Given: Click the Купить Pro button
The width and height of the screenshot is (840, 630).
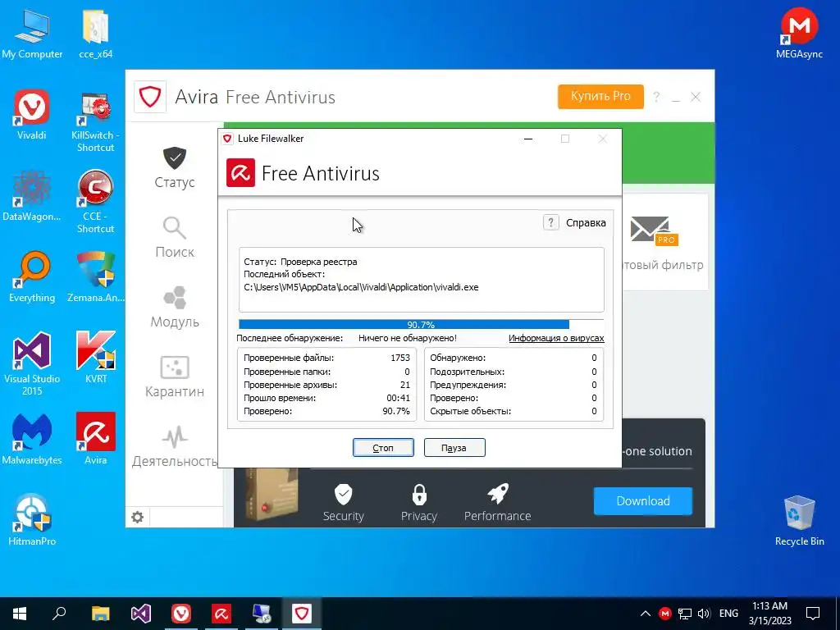Looking at the screenshot, I should pyautogui.click(x=600, y=97).
